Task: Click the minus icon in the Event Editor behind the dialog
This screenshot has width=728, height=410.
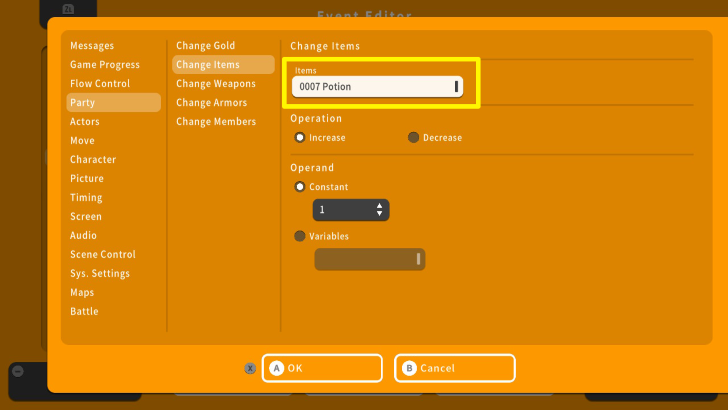Action: coord(18,371)
